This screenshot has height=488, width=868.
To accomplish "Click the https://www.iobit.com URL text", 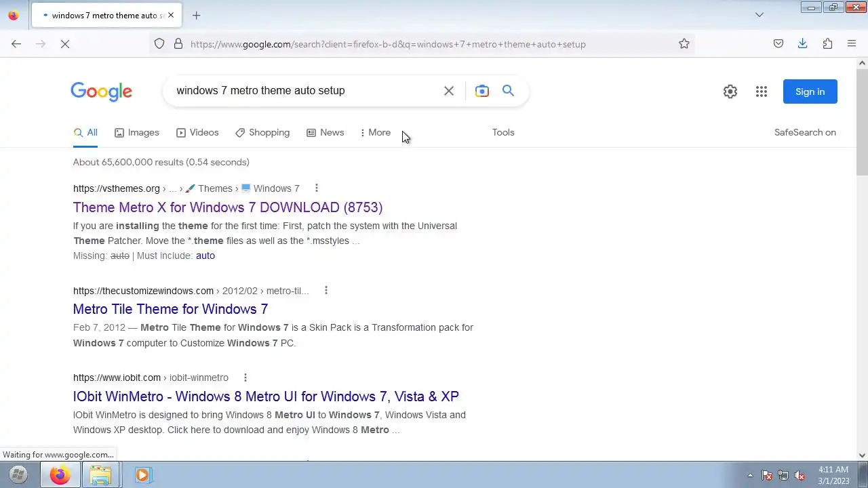I will 117,378.
